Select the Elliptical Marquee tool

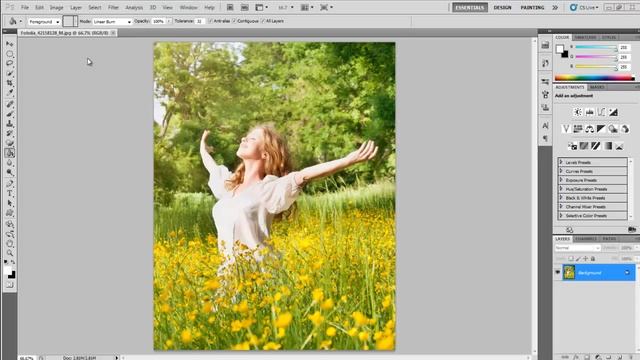pyautogui.click(x=10, y=54)
